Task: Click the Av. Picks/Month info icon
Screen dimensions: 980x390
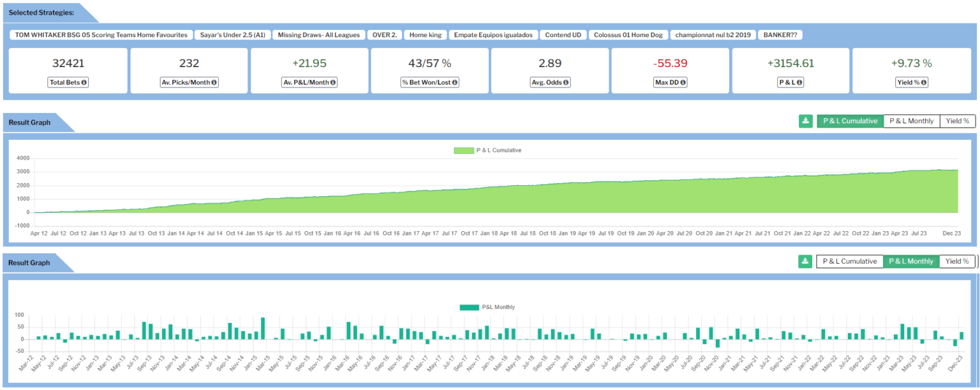Action: [x=214, y=82]
